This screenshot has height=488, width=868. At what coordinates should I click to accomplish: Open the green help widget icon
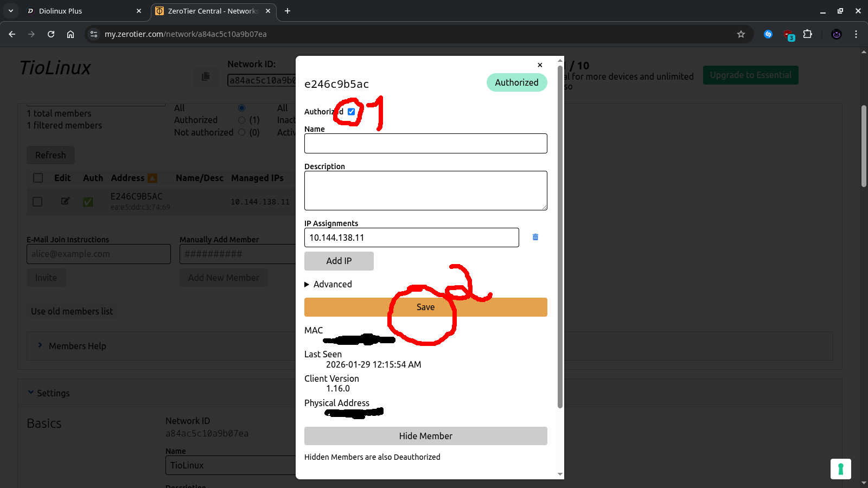[840, 469]
